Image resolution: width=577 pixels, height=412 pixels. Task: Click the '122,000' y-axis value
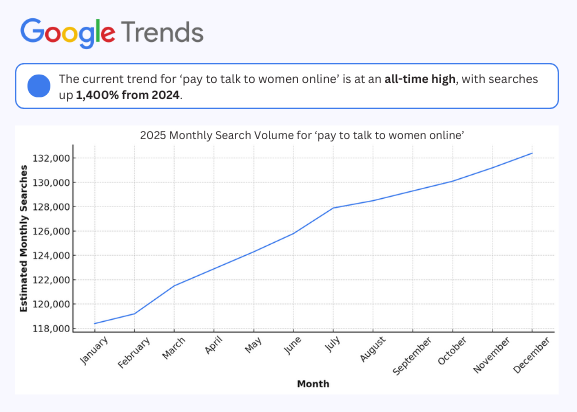pyautogui.click(x=51, y=280)
